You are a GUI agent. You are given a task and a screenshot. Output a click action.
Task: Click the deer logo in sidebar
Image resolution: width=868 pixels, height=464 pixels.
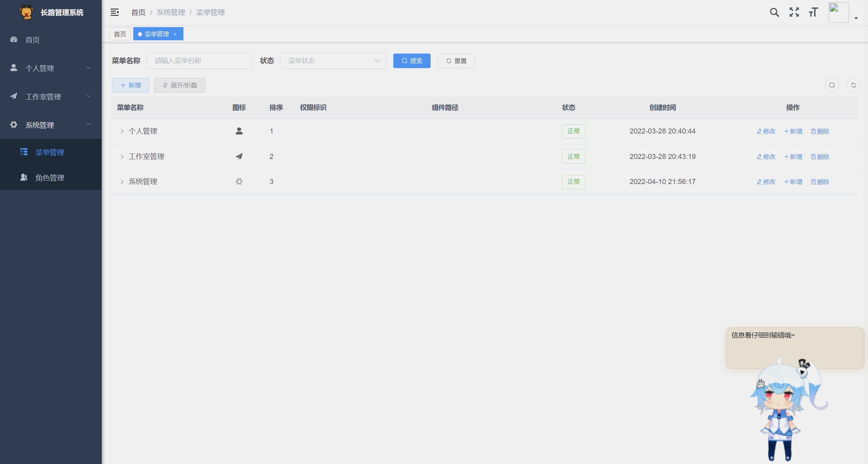[26, 13]
